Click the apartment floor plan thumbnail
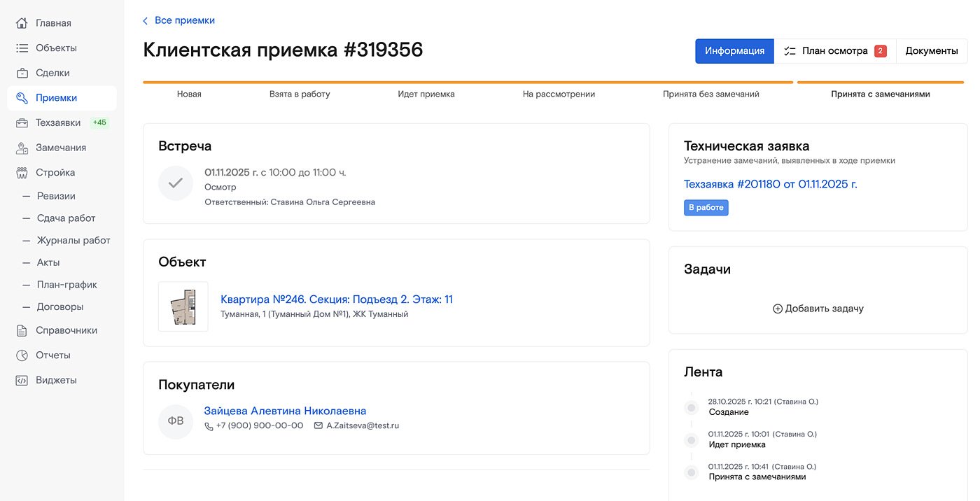 point(183,306)
